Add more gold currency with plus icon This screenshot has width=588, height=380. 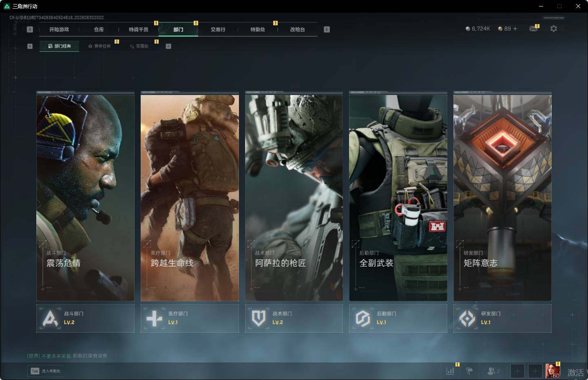[x=515, y=29]
